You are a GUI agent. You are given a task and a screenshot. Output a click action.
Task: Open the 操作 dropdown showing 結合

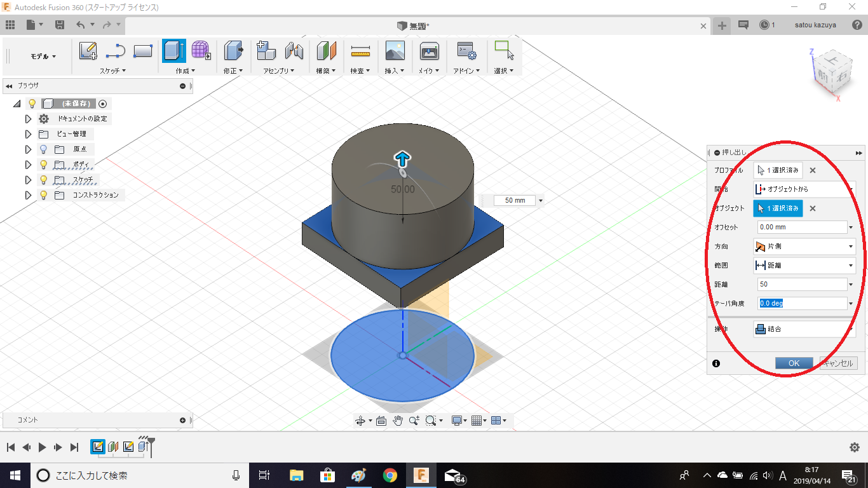(x=804, y=329)
